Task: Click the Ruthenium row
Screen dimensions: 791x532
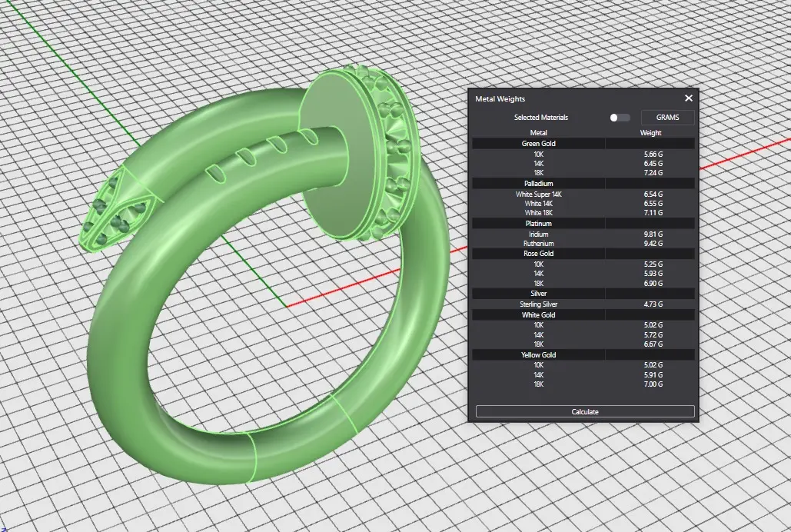Action: coord(583,243)
